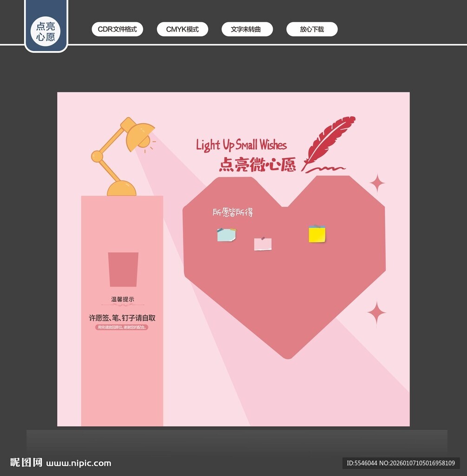The width and height of the screenshot is (467, 476).
Task: Toggle the 文字未转曲 badge
Action: click(x=247, y=29)
